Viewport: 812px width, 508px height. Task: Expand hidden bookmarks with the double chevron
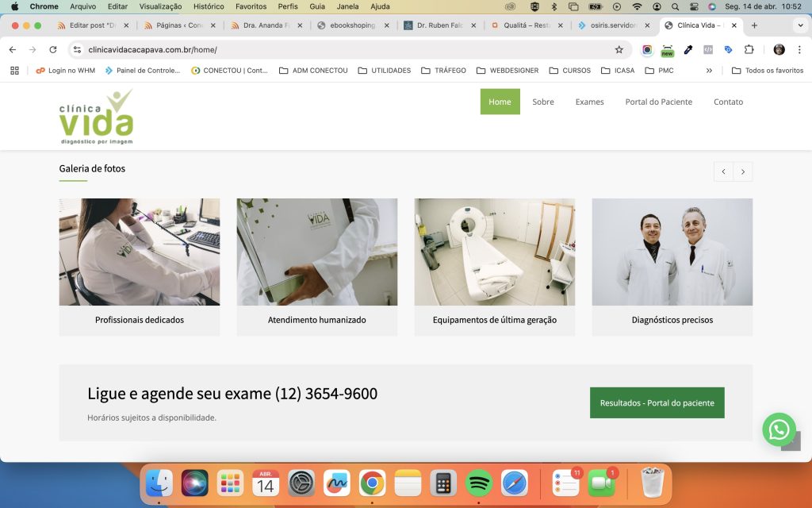[709, 71]
